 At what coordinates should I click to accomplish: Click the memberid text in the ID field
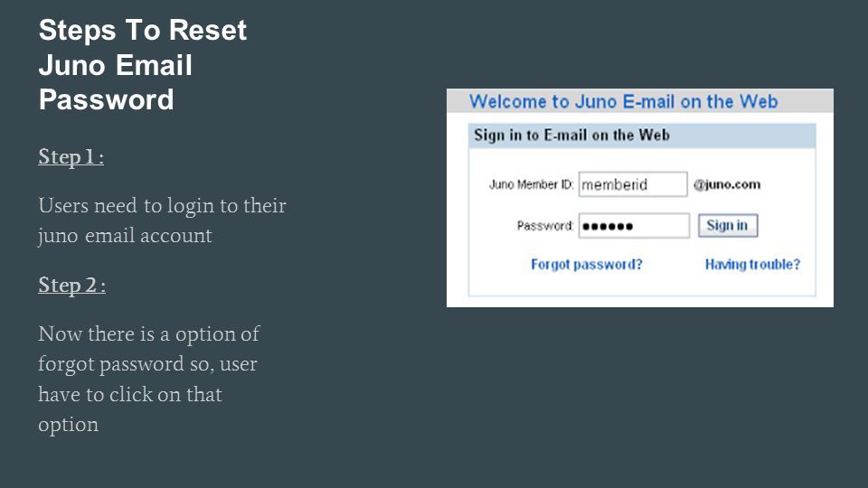(615, 184)
